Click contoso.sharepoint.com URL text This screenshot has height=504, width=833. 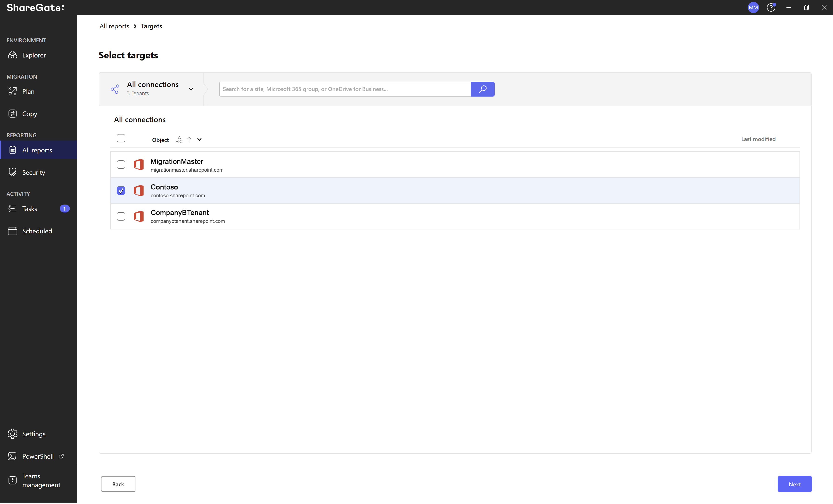tap(178, 196)
